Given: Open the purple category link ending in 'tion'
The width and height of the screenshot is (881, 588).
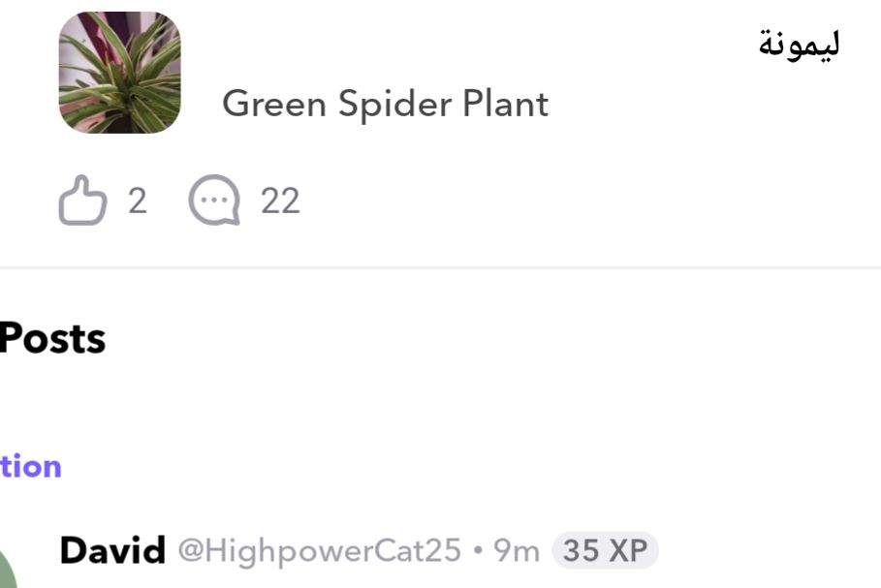Looking at the screenshot, I should [30, 467].
